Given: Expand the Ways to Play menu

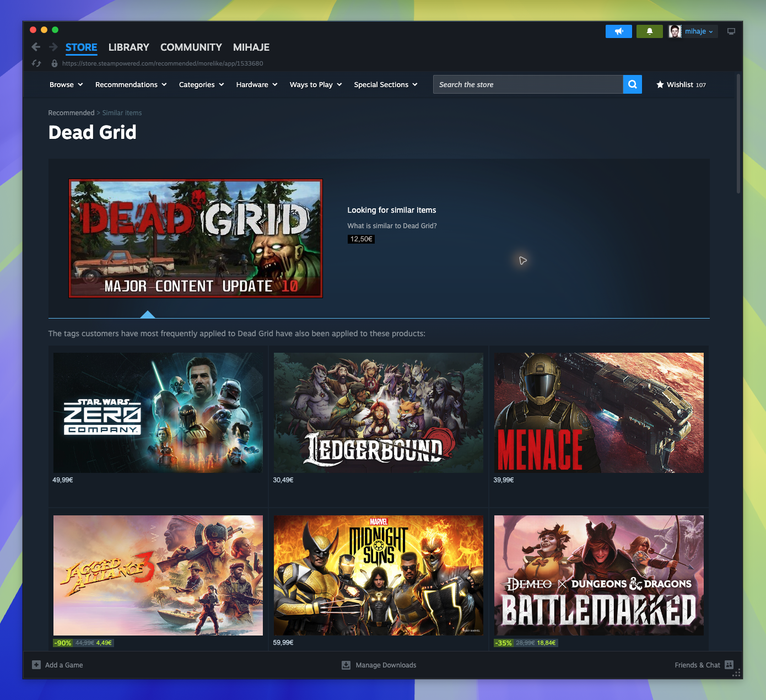Looking at the screenshot, I should [x=316, y=84].
